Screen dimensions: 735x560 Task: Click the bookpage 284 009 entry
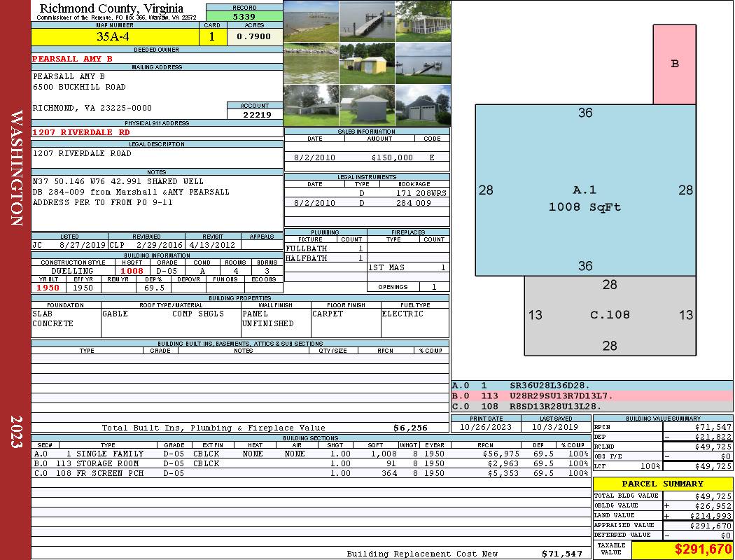pyautogui.click(x=414, y=203)
